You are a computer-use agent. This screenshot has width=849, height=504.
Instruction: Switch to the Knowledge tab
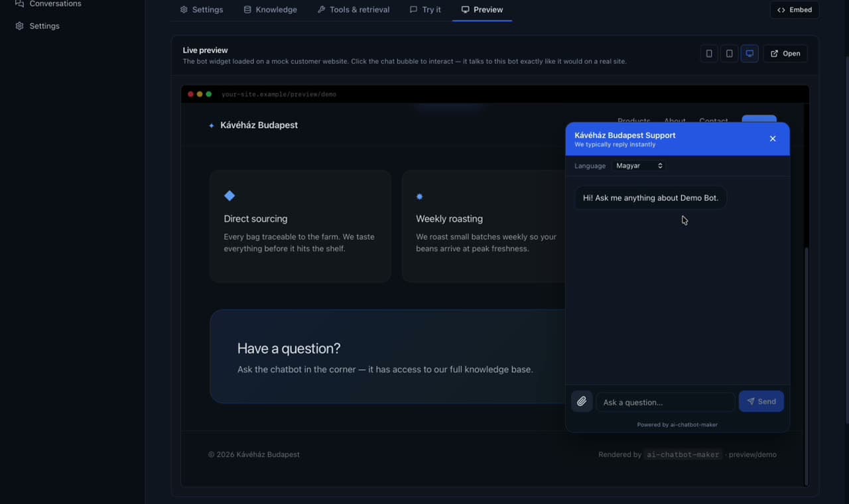pos(270,10)
